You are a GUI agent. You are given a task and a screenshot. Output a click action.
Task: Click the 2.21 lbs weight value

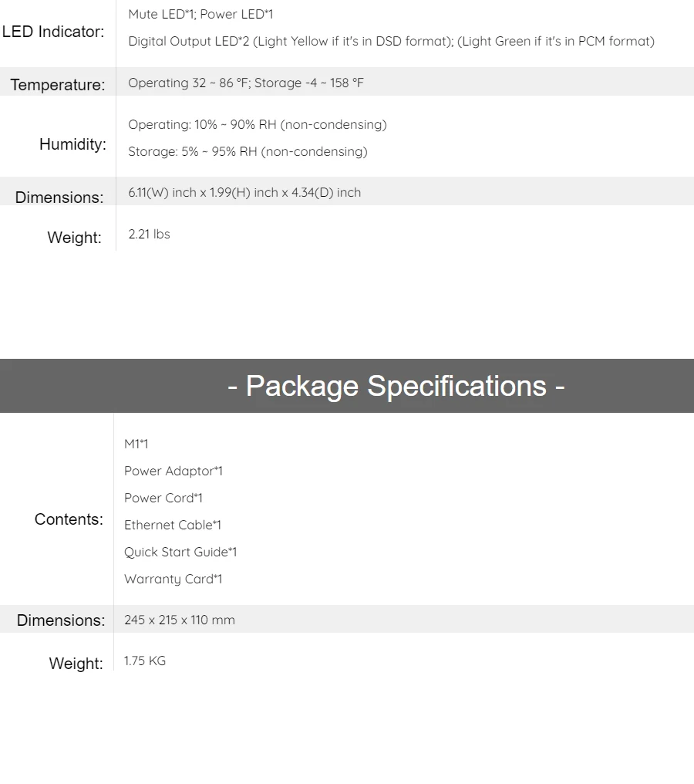(149, 234)
